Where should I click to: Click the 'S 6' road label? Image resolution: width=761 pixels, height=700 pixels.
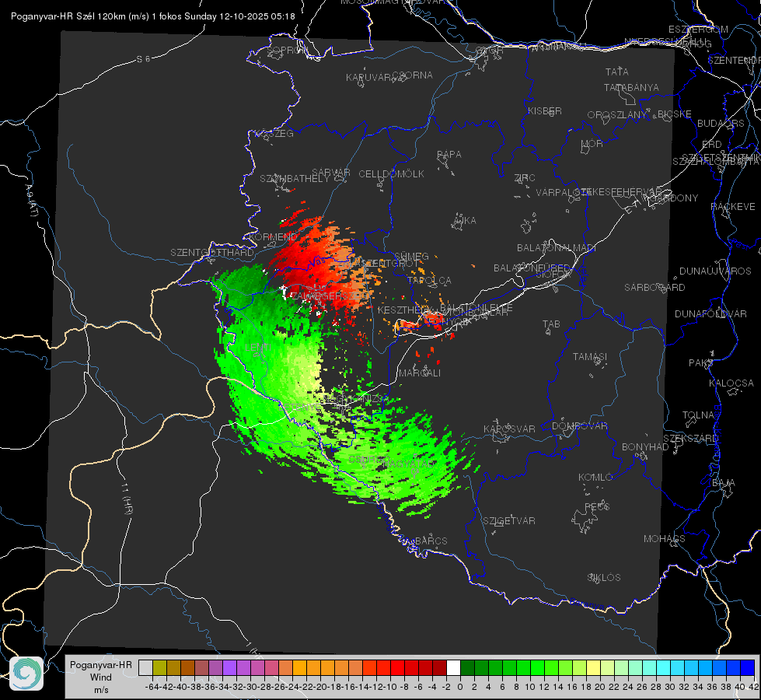pos(144,59)
